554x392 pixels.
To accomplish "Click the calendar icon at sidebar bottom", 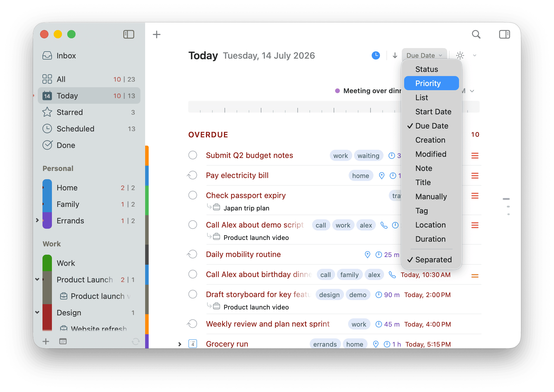I will pos(63,341).
